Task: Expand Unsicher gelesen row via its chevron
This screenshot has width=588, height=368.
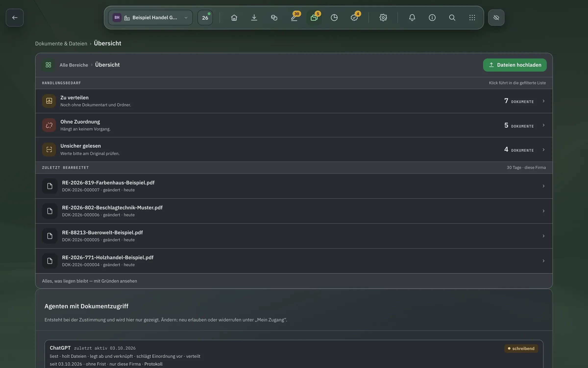Action: point(543,150)
